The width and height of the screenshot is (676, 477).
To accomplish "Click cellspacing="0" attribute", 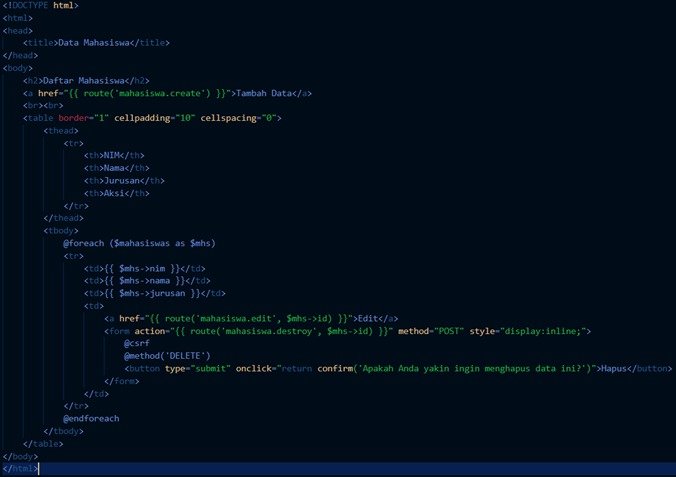I will click(238, 118).
